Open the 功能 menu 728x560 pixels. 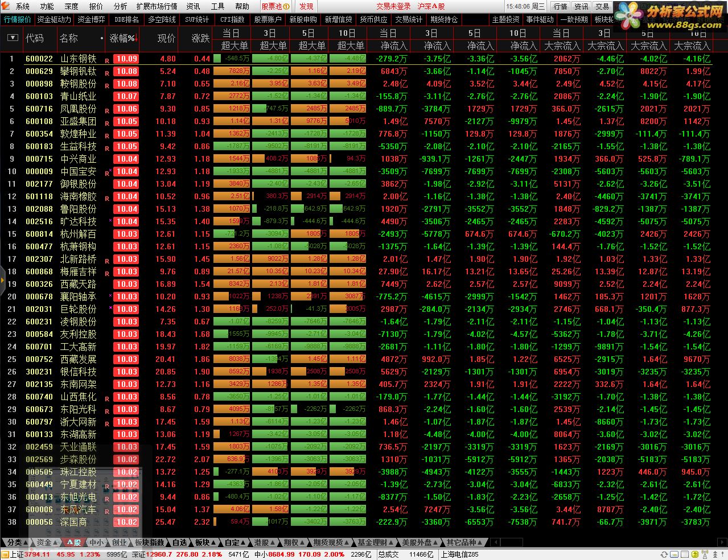point(47,7)
